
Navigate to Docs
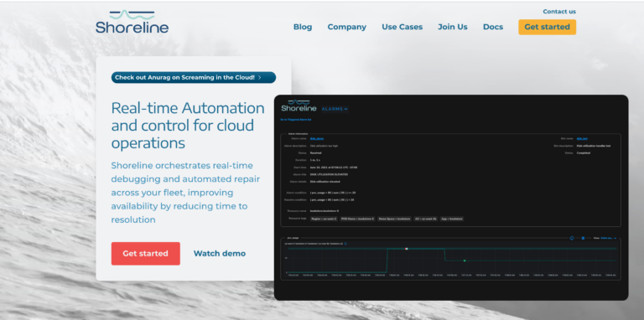[493, 27]
